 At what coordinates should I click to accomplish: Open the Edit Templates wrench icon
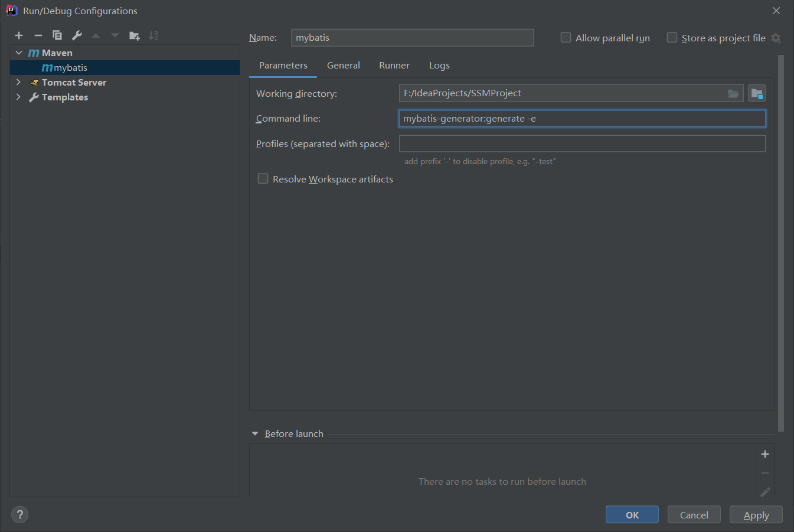77,35
